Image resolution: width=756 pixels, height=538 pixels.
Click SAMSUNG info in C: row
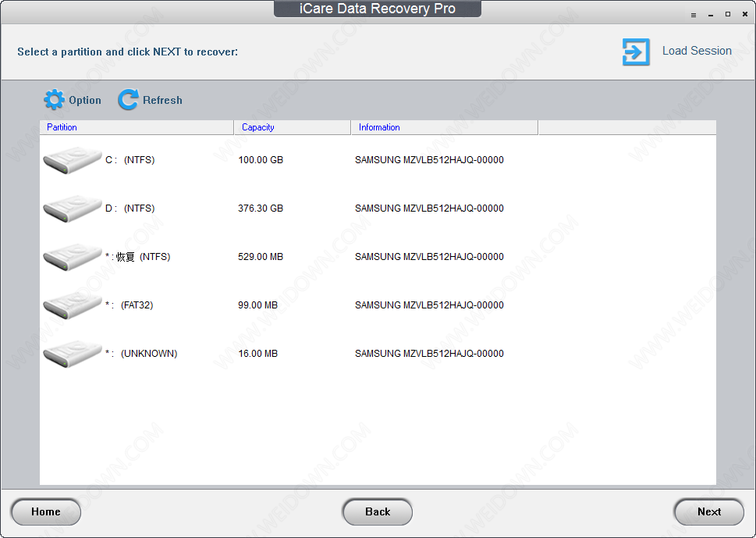point(429,160)
